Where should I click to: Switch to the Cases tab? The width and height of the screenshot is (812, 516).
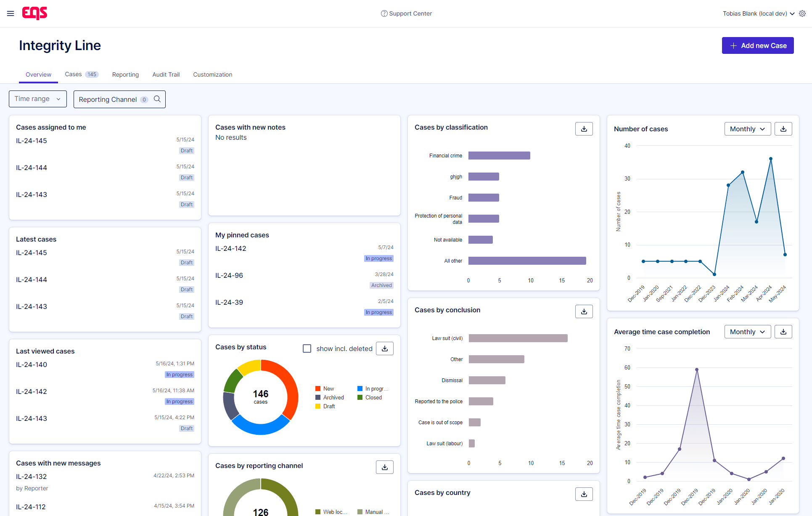[x=73, y=74]
